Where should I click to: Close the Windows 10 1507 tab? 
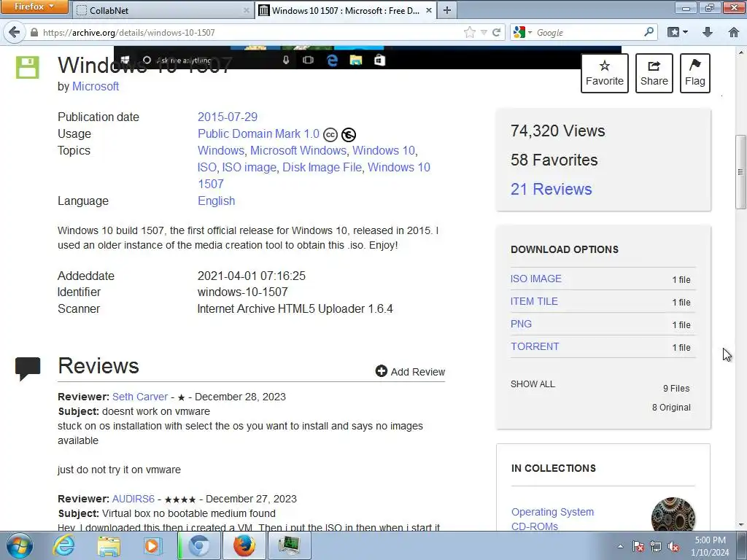point(429,10)
